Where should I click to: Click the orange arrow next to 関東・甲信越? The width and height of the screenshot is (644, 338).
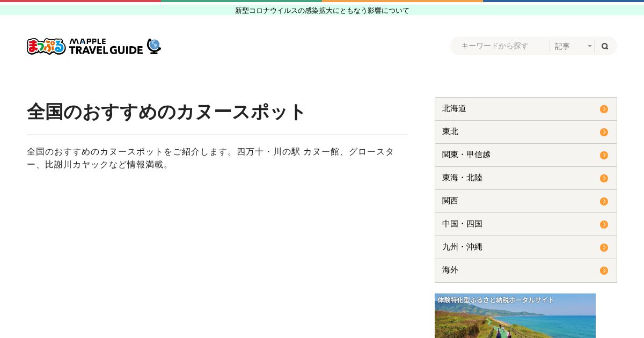click(x=604, y=155)
